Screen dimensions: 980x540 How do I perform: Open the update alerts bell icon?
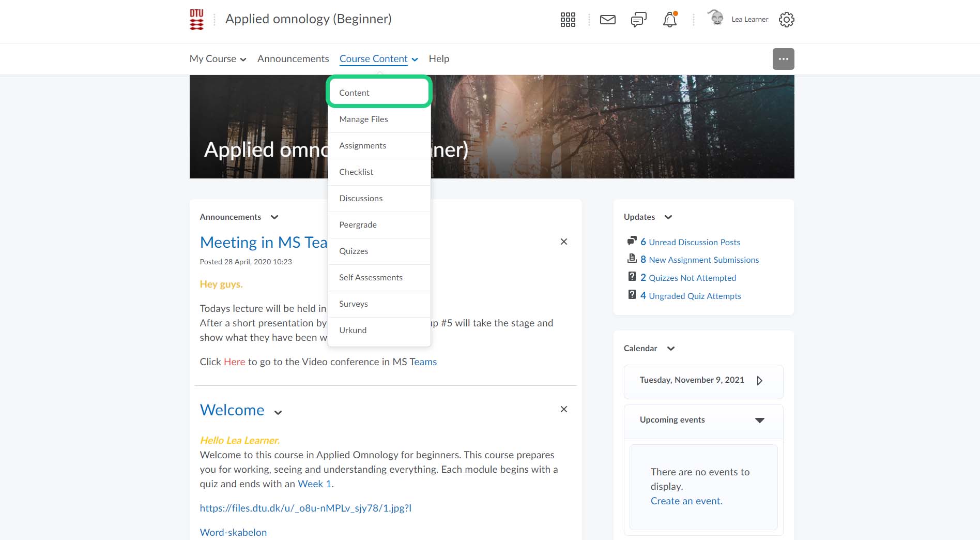tap(669, 20)
